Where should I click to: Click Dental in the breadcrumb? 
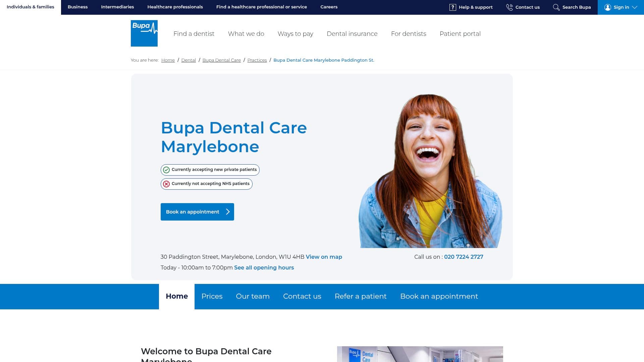pyautogui.click(x=189, y=60)
